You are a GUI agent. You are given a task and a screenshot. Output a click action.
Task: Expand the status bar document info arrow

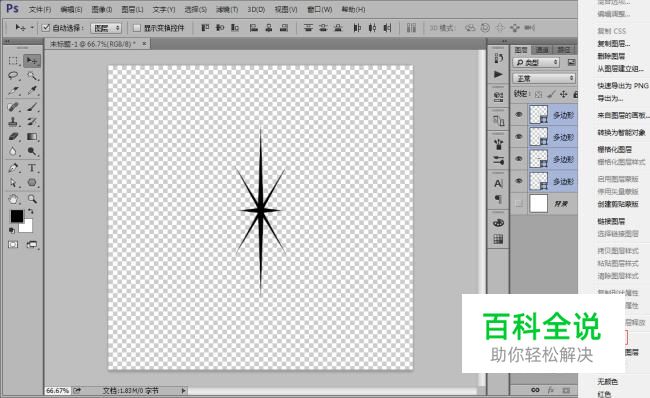coord(183,391)
